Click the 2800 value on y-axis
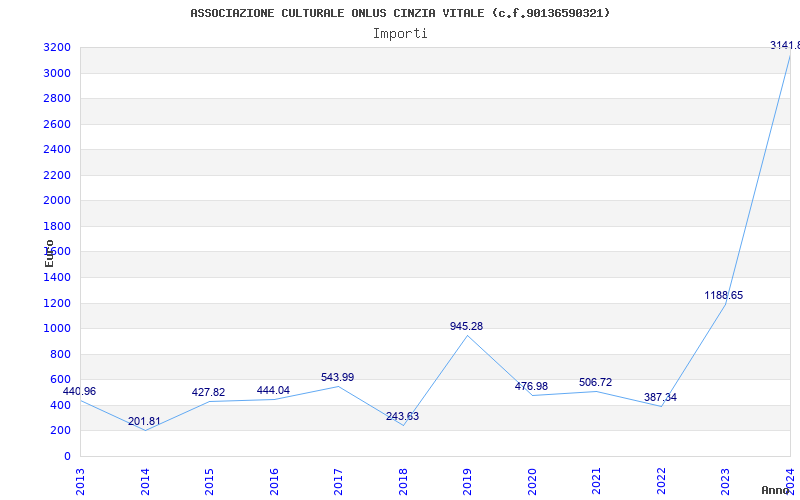This screenshot has width=800, height=500. pyautogui.click(x=57, y=98)
